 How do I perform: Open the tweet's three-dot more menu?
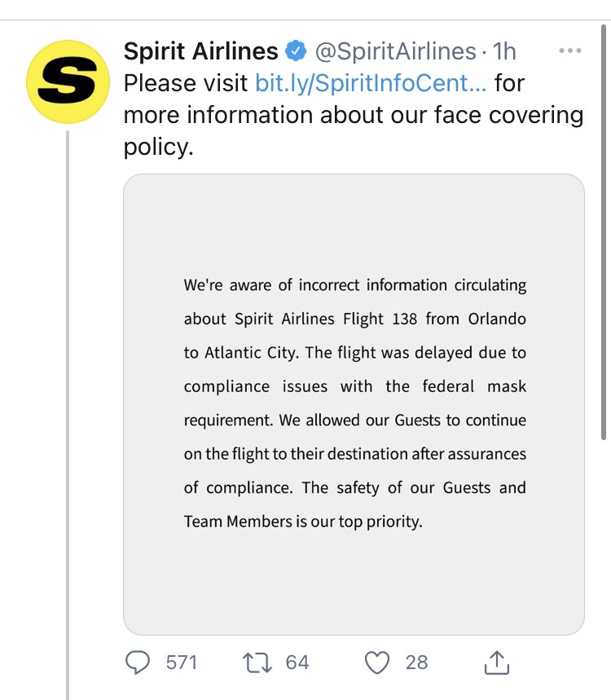570,51
